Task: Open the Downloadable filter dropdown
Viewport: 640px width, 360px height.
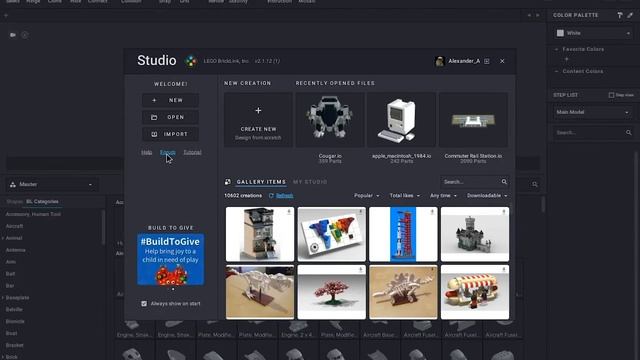Action: 487,196
